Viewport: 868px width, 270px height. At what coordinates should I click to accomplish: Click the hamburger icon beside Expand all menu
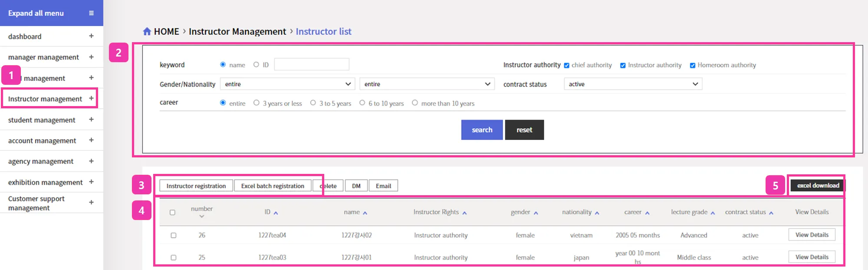pyautogui.click(x=91, y=13)
